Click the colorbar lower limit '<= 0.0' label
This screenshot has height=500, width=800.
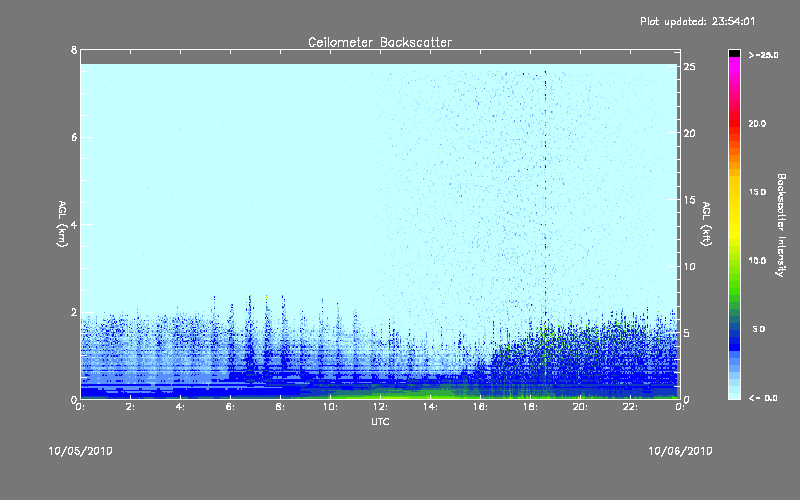(x=763, y=398)
